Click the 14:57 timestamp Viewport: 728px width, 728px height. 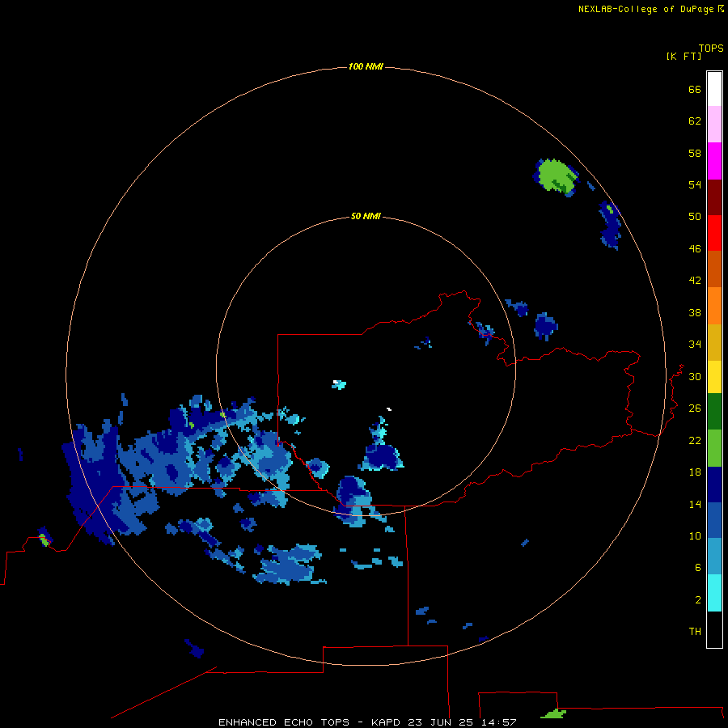point(501,722)
